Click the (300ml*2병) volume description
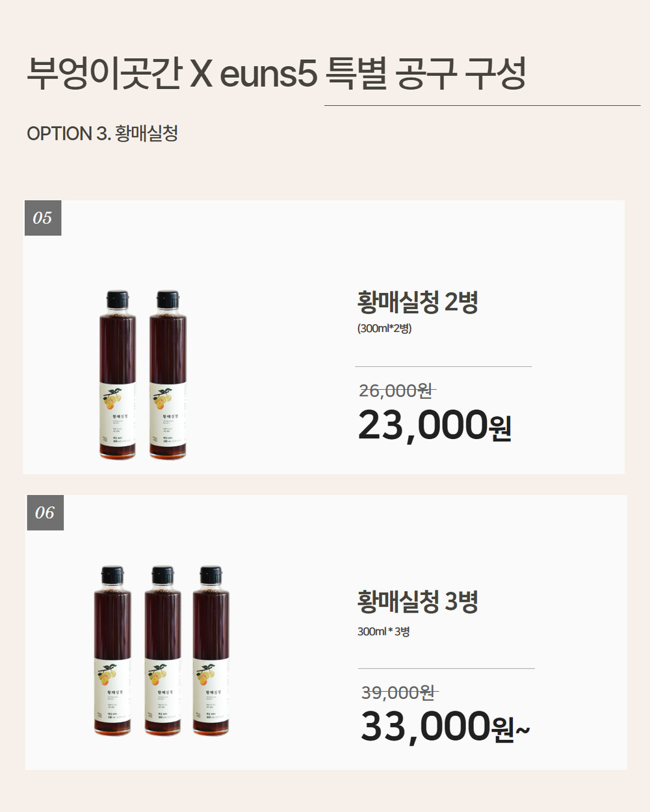The height and width of the screenshot is (812, 650). pyautogui.click(x=384, y=328)
